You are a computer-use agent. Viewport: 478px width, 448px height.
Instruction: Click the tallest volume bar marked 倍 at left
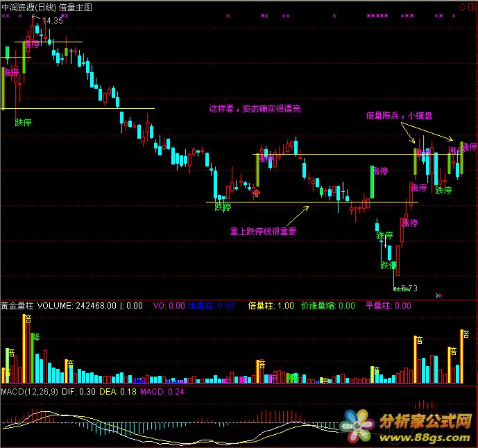[x=24, y=349]
